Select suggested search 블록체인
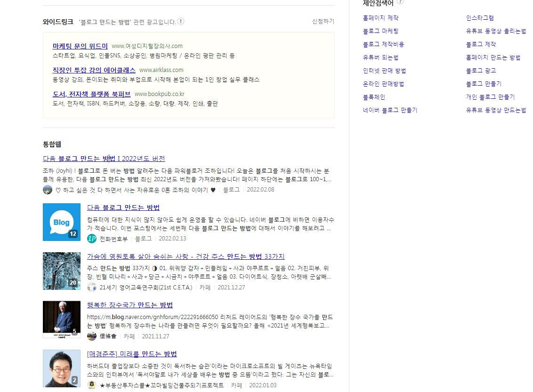The width and height of the screenshot is (533, 392). point(374,97)
